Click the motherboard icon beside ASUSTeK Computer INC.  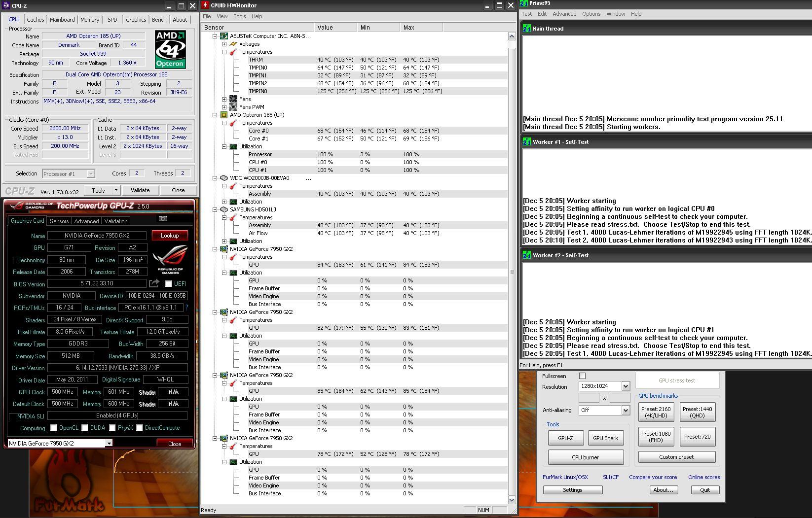click(x=223, y=36)
